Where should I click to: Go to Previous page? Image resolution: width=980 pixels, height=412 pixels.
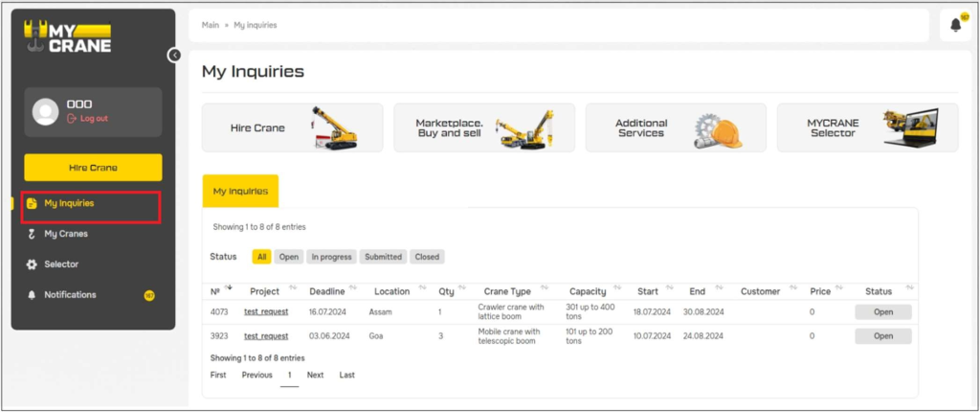(256, 375)
